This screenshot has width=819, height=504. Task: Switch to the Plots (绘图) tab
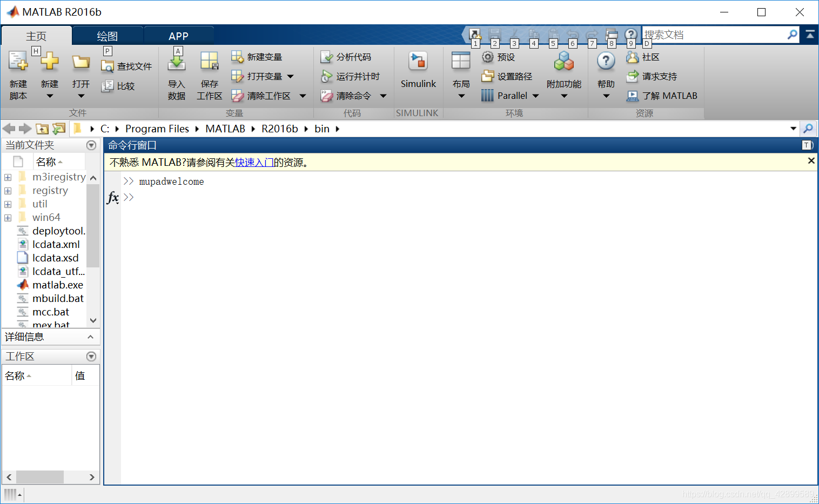[x=108, y=36]
